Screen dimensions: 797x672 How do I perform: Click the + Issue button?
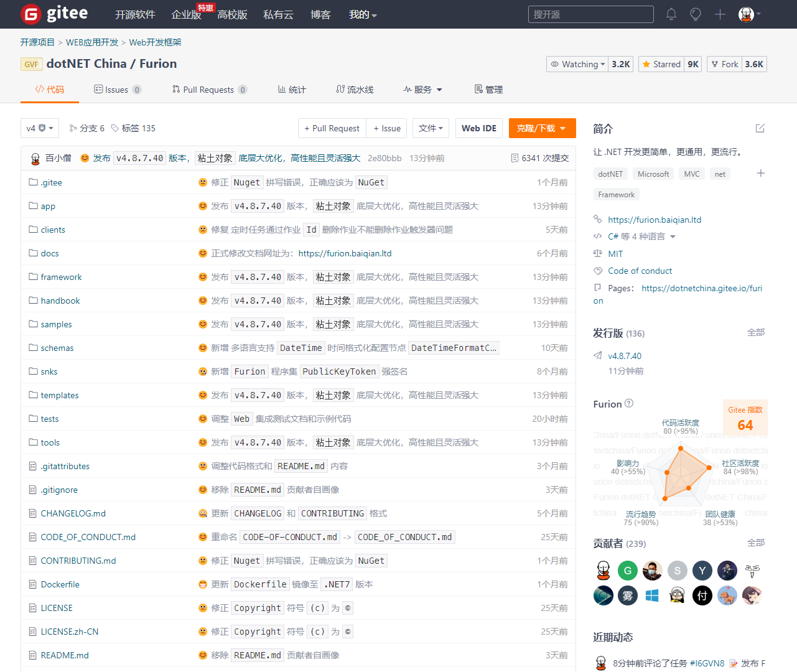point(387,128)
